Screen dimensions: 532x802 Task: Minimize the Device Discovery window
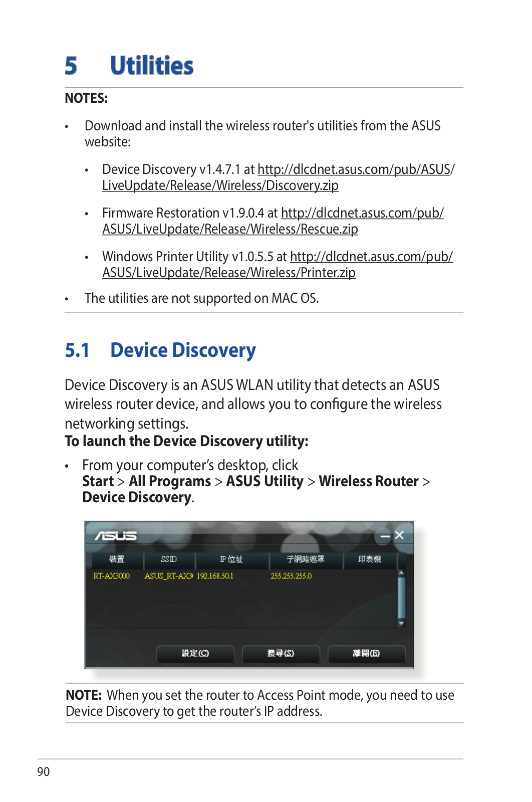click(x=385, y=536)
